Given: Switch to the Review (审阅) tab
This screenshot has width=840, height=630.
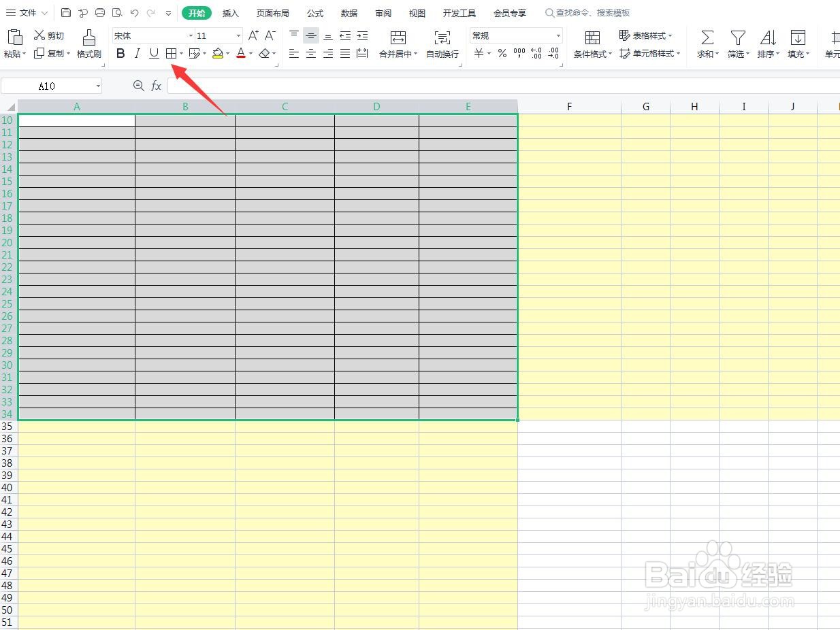Looking at the screenshot, I should [x=383, y=13].
